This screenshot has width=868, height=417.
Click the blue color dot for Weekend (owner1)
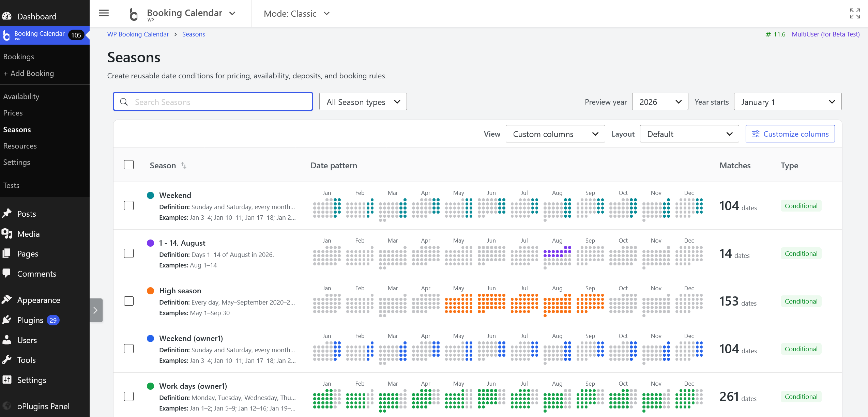point(150,338)
